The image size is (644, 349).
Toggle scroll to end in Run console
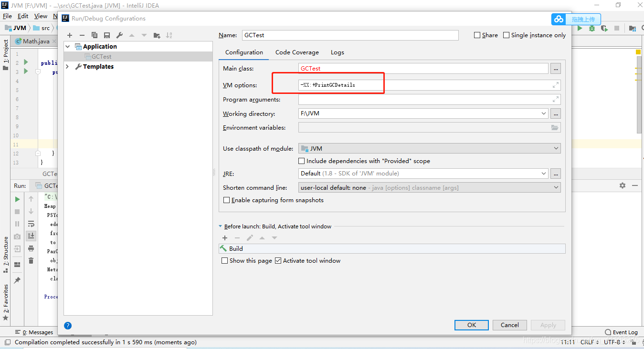(31, 236)
